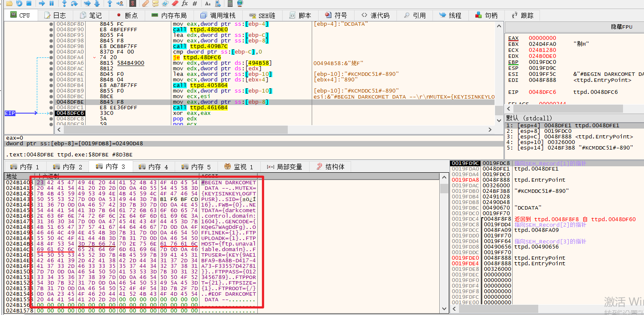644x315 pixels.
Task: Open the 日志 log tab
Action: tap(55, 15)
